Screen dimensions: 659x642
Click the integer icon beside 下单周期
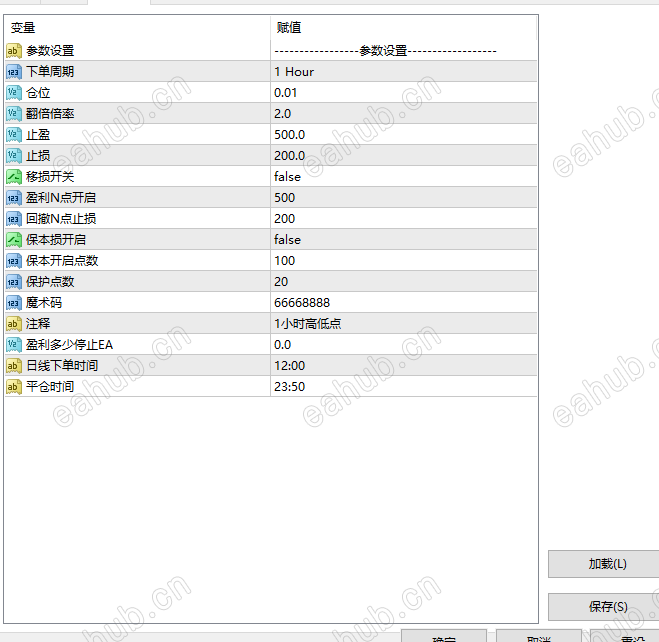click(x=13, y=72)
